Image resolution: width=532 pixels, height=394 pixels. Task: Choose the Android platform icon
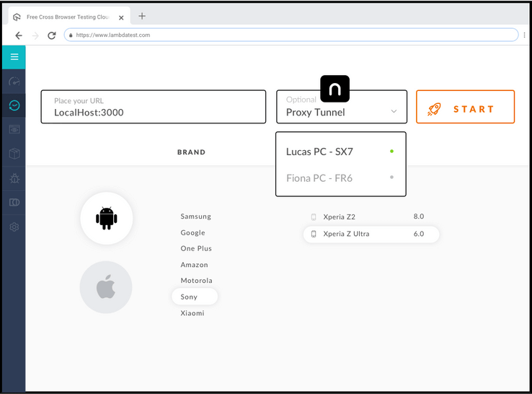point(106,218)
